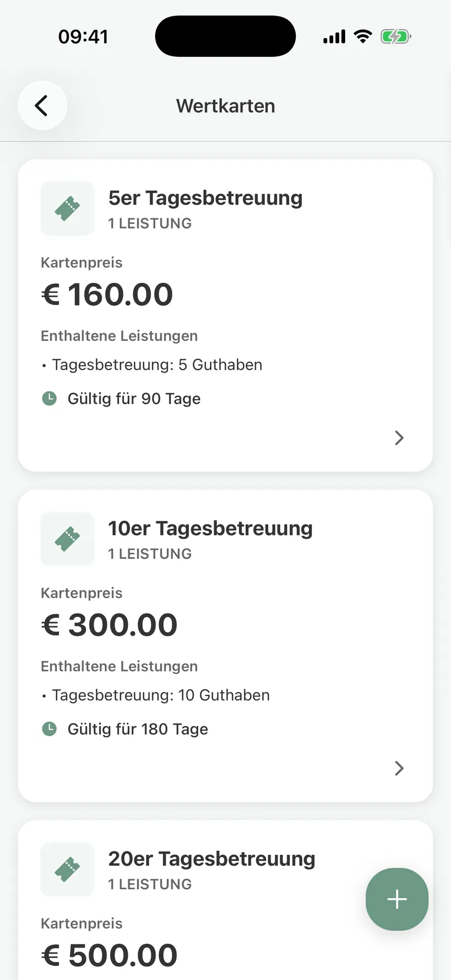The image size is (451, 980).
Task: Tap the € 160.00 card price
Action: click(x=107, y=295)
